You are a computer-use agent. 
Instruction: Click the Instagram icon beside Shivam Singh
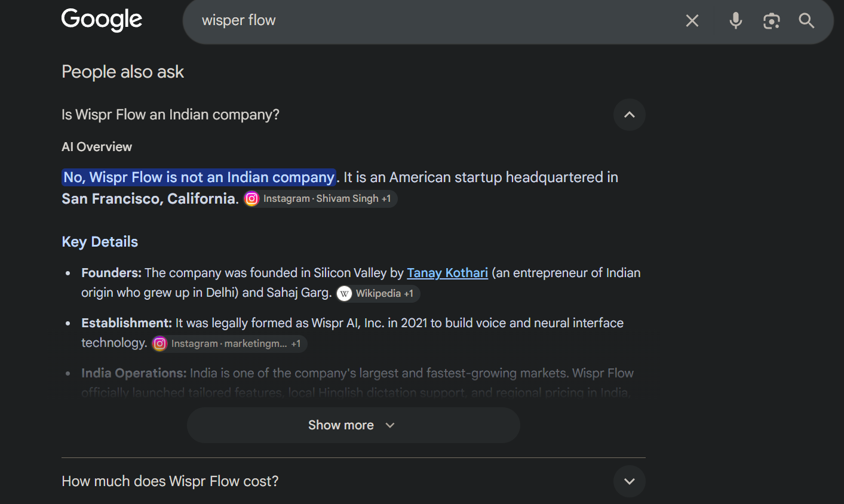coord(252,199)
